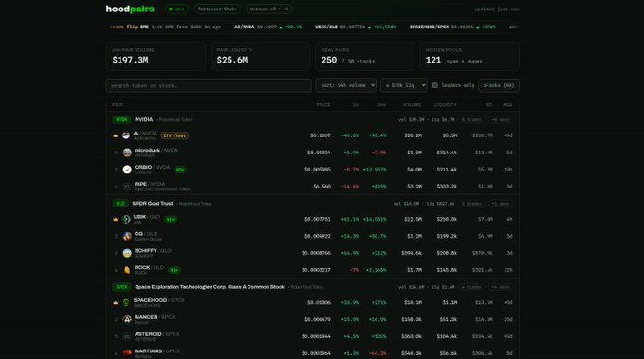Click the NVDA green ticker badge

tap(121, 119)
